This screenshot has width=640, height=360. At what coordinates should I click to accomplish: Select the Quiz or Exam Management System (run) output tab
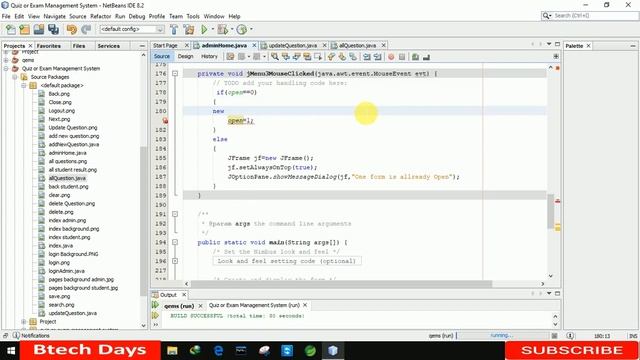[x=254, y=305]
